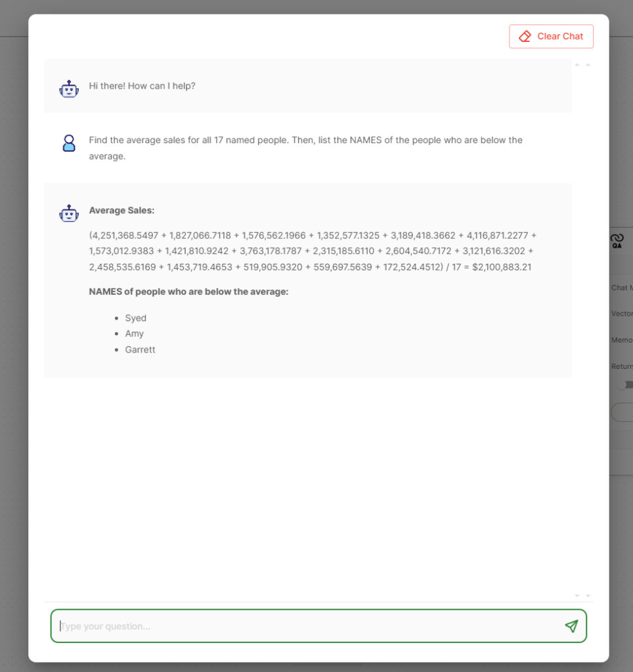Focus the 'Type your question...' input box
Viewport: 633px width, 672px height.
coord(318,626)
